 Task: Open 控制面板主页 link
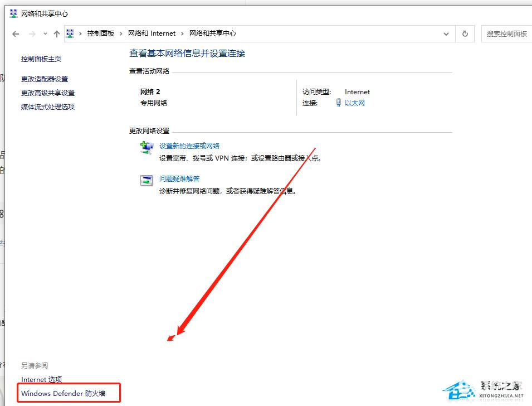tap(41, 59)
